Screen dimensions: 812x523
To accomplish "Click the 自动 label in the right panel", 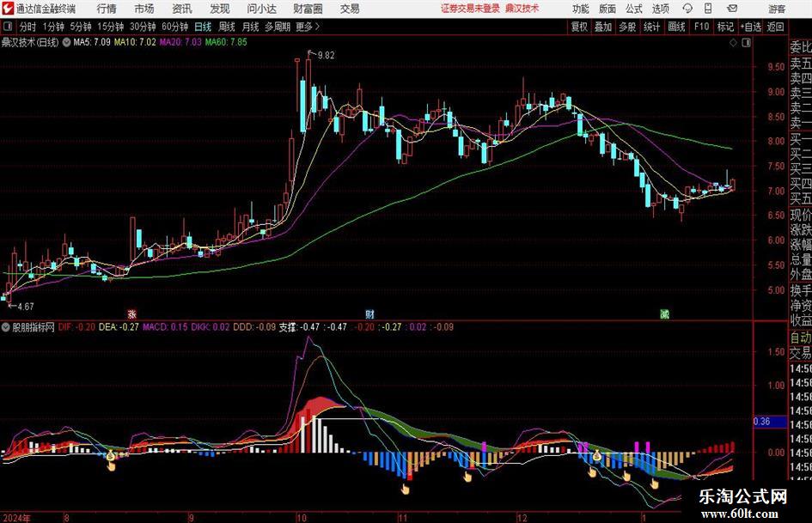I will click(x=801, y=338).
